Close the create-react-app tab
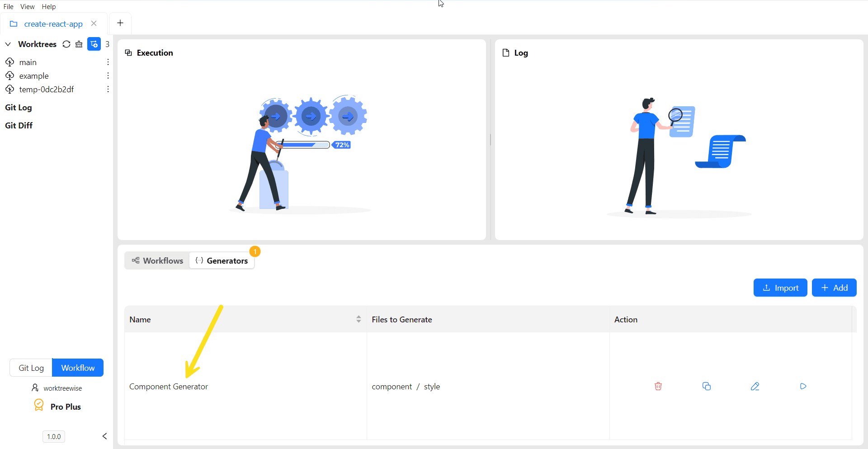 pos(94,24)
